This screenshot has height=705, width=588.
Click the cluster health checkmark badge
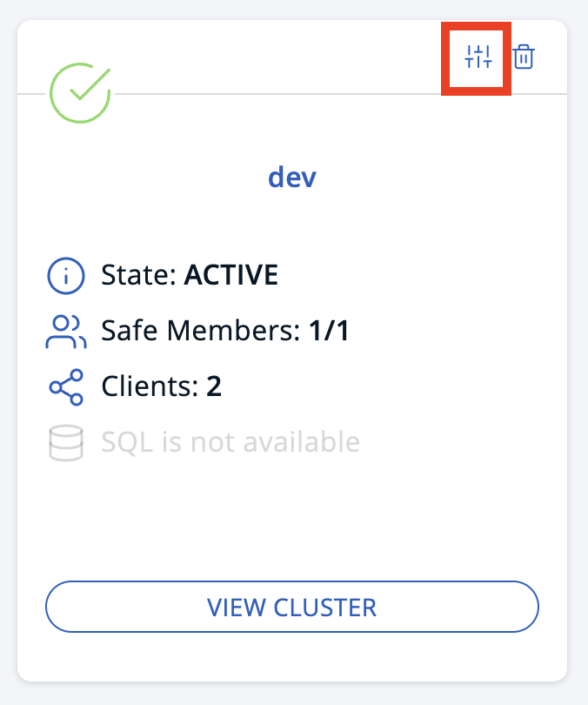80,90
